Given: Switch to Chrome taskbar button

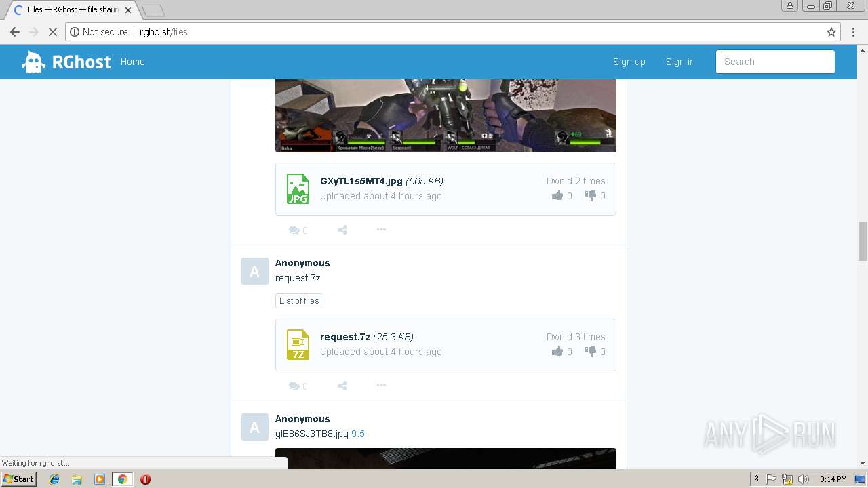Looking at the screenshot, I should [x=122, y=479].
